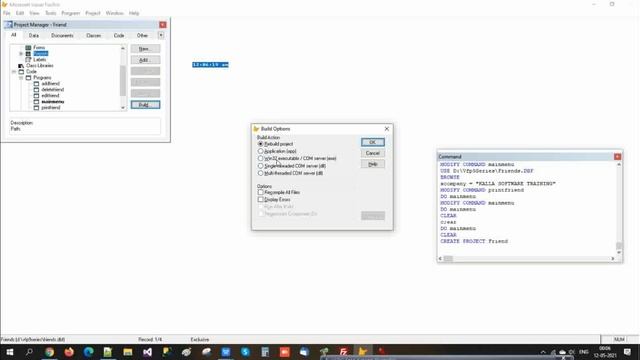
Task: Click Build button in Project Manager
Action: click(x=145, y=105)
